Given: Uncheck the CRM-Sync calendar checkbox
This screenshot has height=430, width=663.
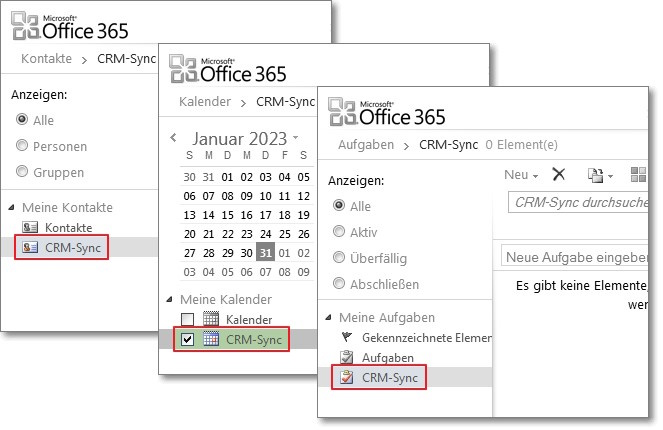Looking at the screenshot, I should click(x=187, y=339).
